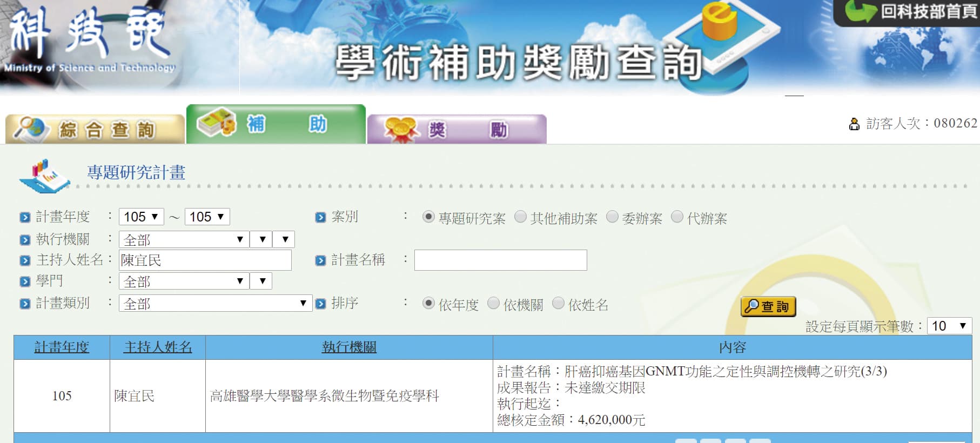Open the 設定每頁顯示筆數 dropdown
Screen dimensions: 980x443
coord(949,326)
